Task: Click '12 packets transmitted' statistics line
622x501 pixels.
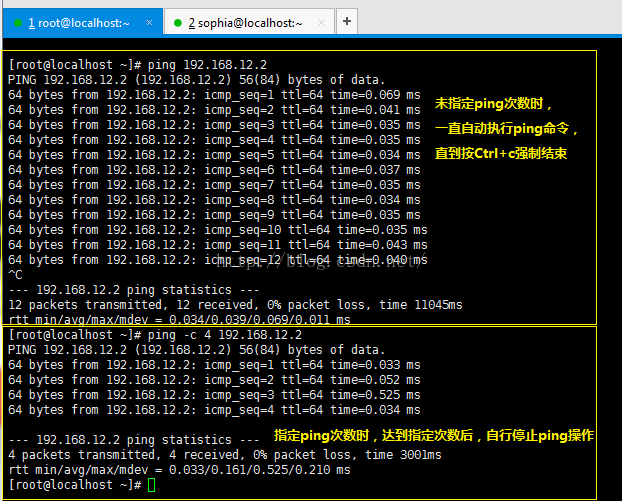Action: 235,305
